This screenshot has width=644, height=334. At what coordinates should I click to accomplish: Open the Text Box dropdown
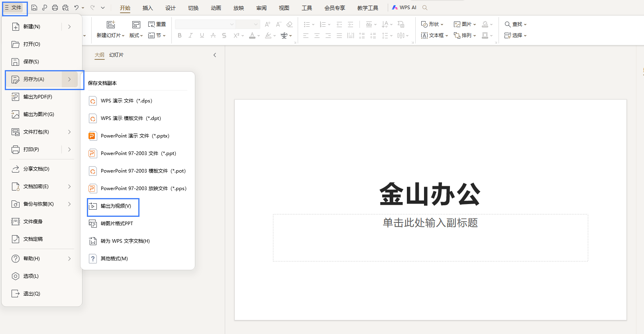434,35
